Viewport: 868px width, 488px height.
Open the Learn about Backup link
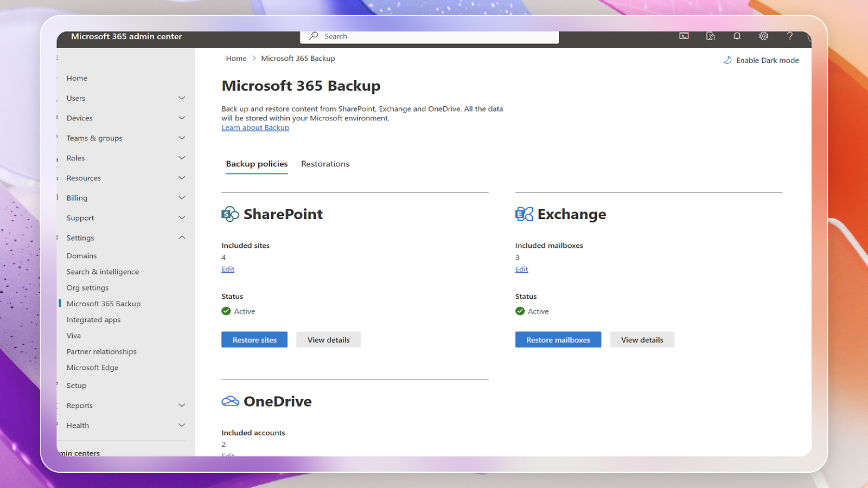pyautogui.click(x=255, y=127)
